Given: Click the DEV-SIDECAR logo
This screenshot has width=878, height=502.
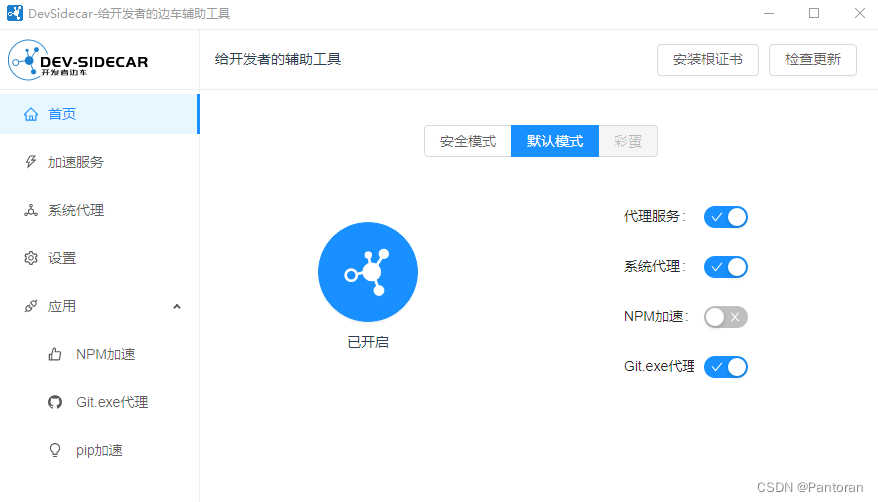Looking at the screenshot, I should [x=78, y=60].
